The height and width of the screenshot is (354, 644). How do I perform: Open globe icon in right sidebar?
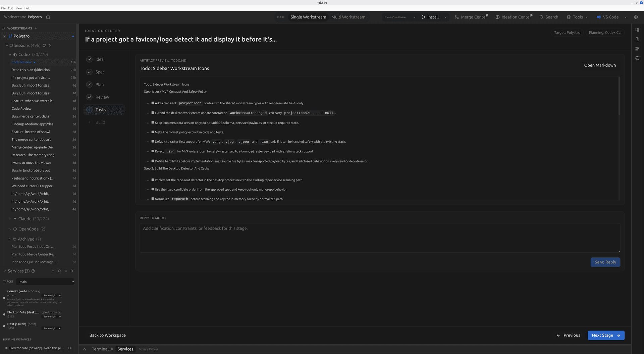coord(637,58)
